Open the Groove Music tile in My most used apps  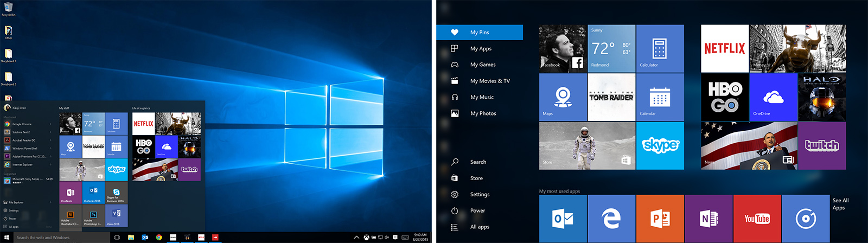pyautogui.click(x=806, y=219)
